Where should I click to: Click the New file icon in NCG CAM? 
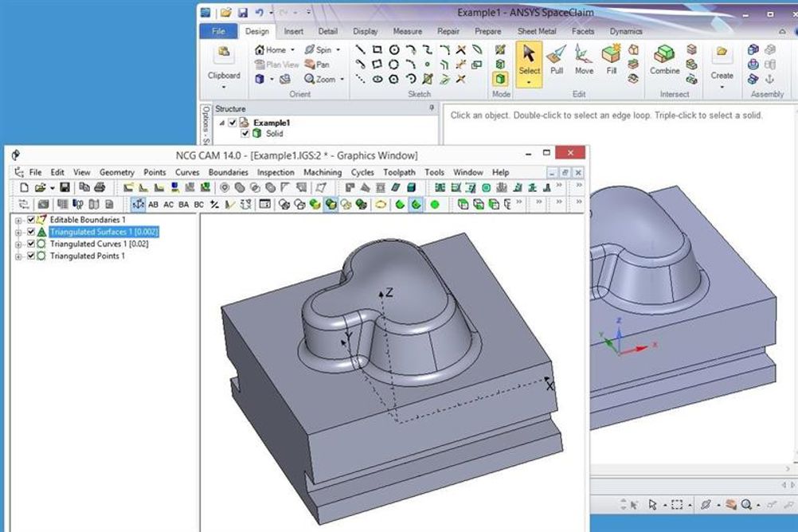click(24, 188)
